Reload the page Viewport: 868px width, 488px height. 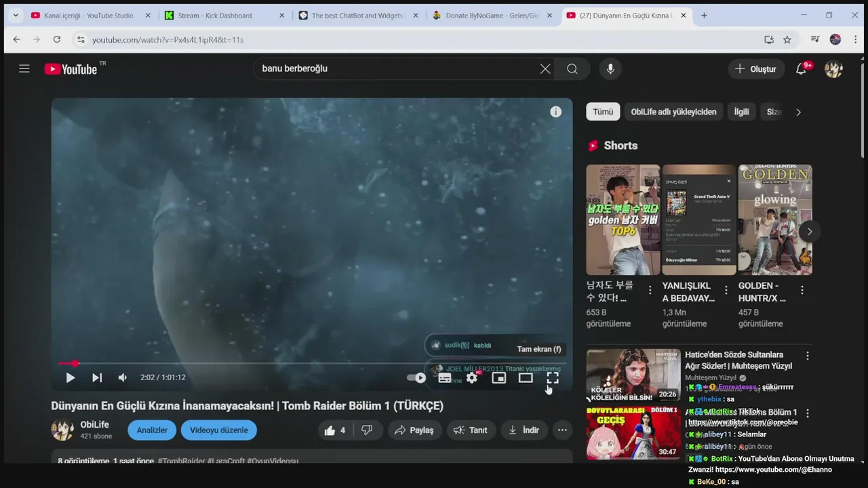click(57, 40)
